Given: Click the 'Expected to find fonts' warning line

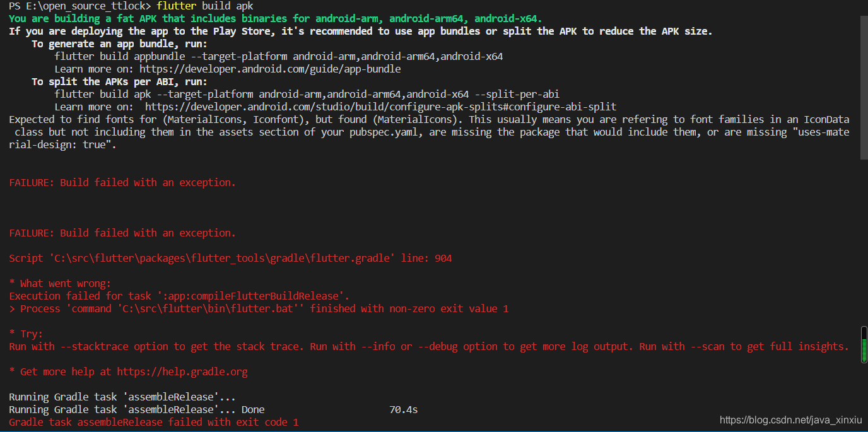Looking at the screenshot, I should coord(429,119).
